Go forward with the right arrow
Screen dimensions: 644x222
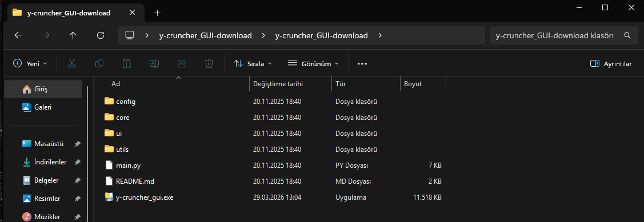click(x=46, y=35)
